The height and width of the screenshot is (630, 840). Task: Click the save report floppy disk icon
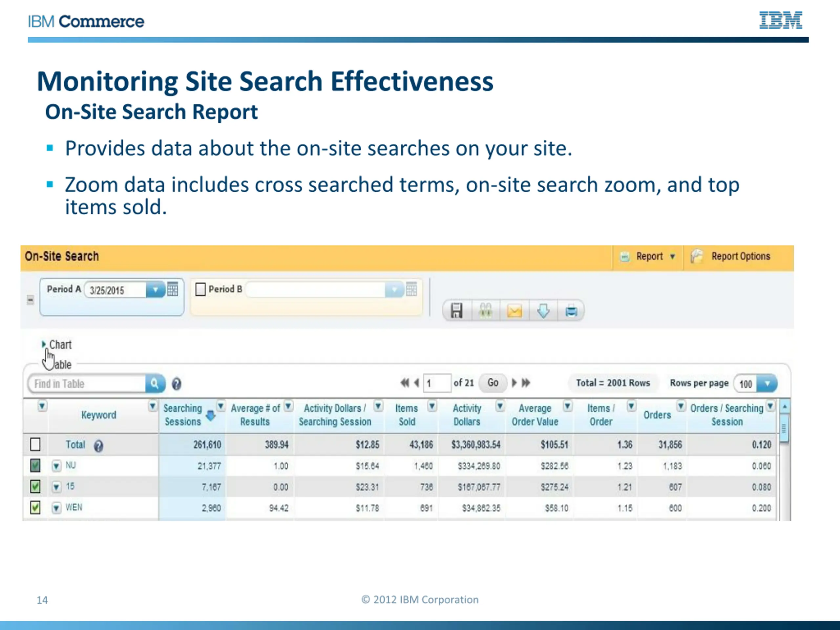456,311
